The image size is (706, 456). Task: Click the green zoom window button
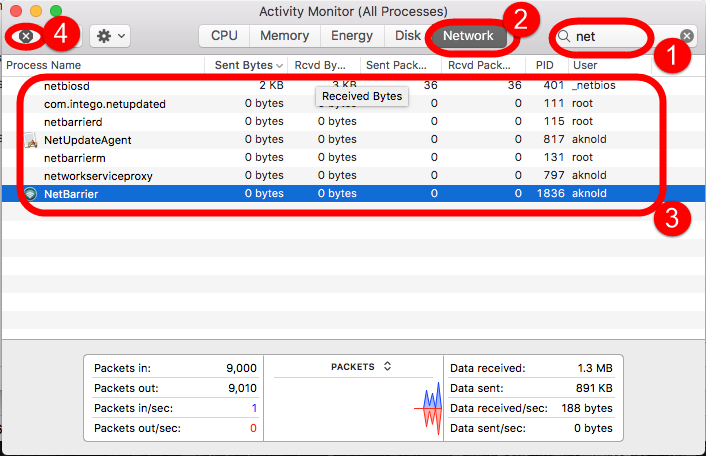56,11
